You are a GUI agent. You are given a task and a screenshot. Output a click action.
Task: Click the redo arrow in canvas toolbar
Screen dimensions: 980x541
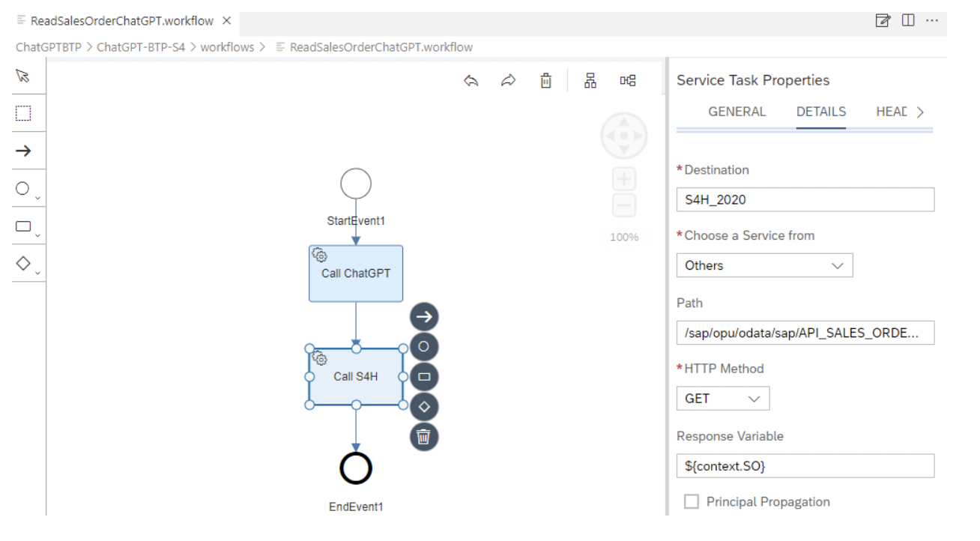pos(509,81)
